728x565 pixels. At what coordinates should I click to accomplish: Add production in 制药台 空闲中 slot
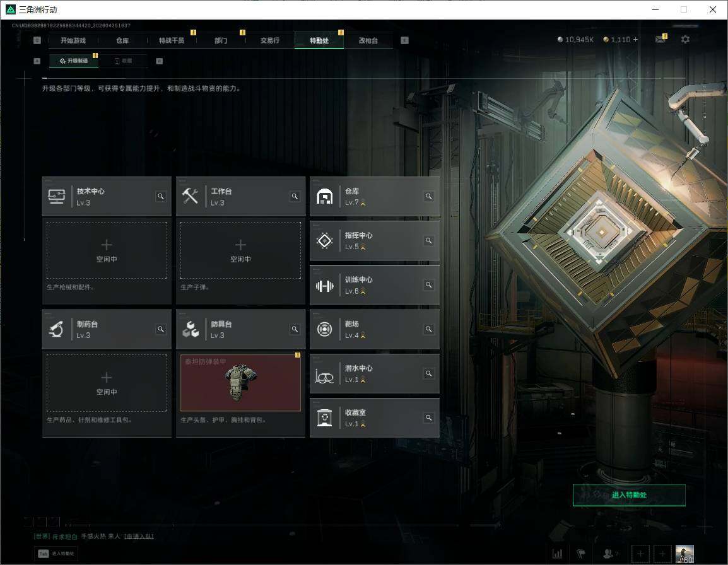pyautogui.click(x=107, y=383)
